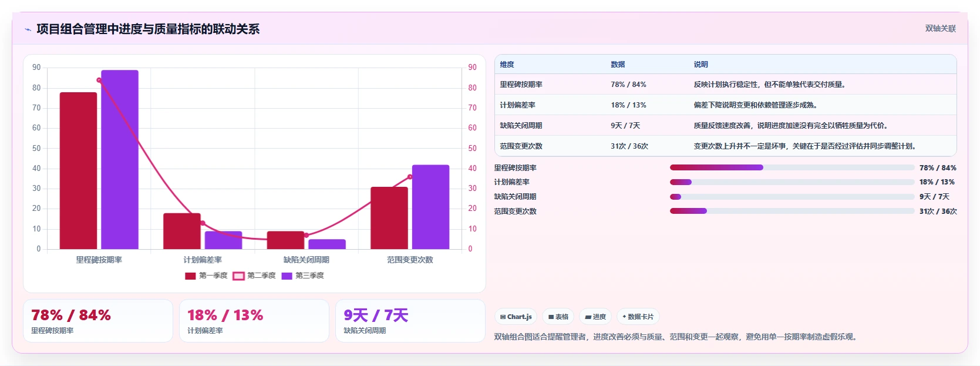
Task: Click the 里程碑按期率 cell in the table
Action: tap(521, 85)
